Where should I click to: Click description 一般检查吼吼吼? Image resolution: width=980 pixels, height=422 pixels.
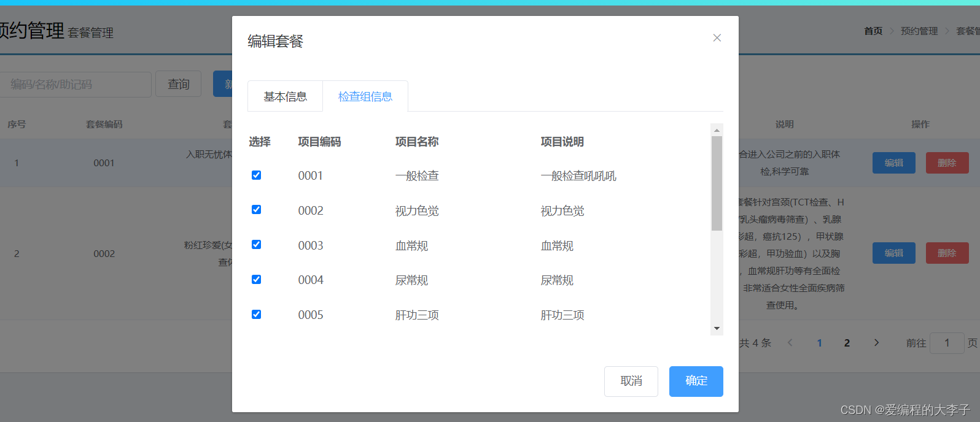pos(578,176)
